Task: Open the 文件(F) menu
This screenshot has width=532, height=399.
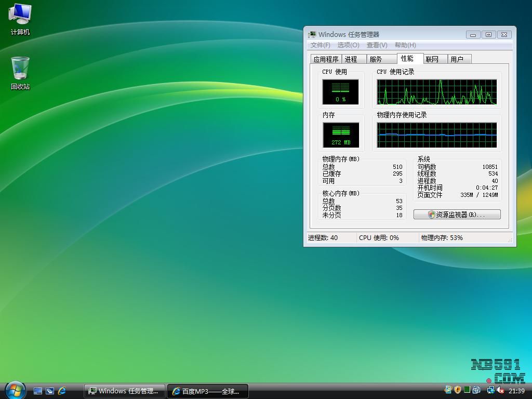Action: click(320, 45)
